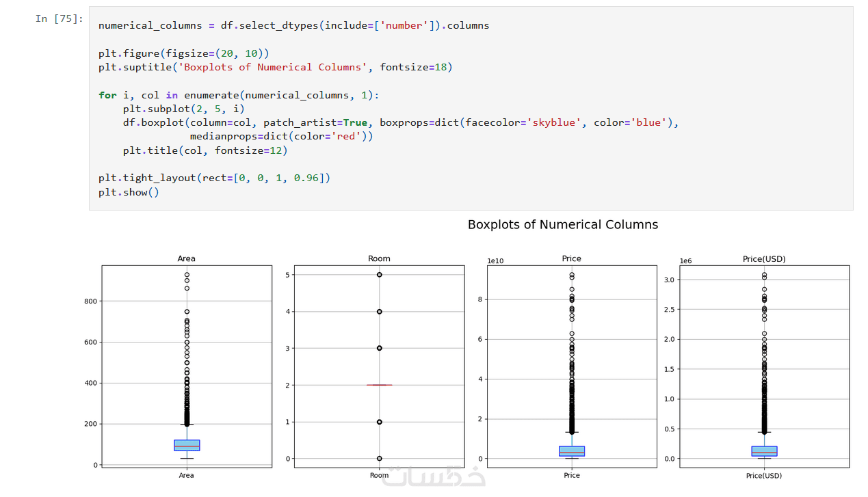The image size is (868, 497).
Task: Click the Area title above the first plot
Action: click(186, 258)
